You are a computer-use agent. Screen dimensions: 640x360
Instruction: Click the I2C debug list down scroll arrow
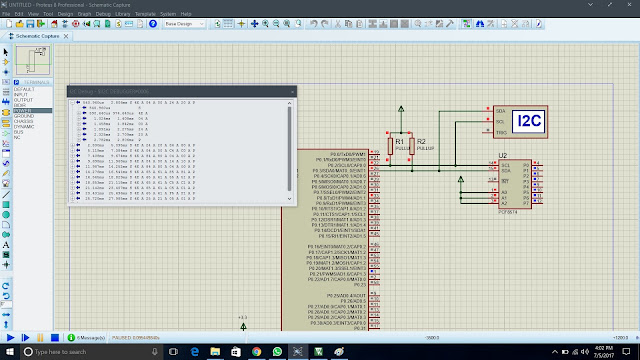pyautogui.click(x=289, y=199)
